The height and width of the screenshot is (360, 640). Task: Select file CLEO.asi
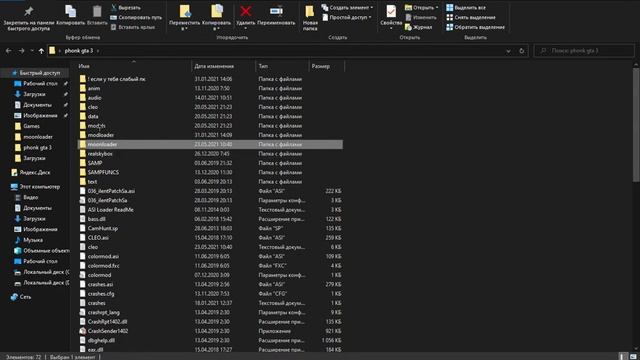[x=210, y=238]
